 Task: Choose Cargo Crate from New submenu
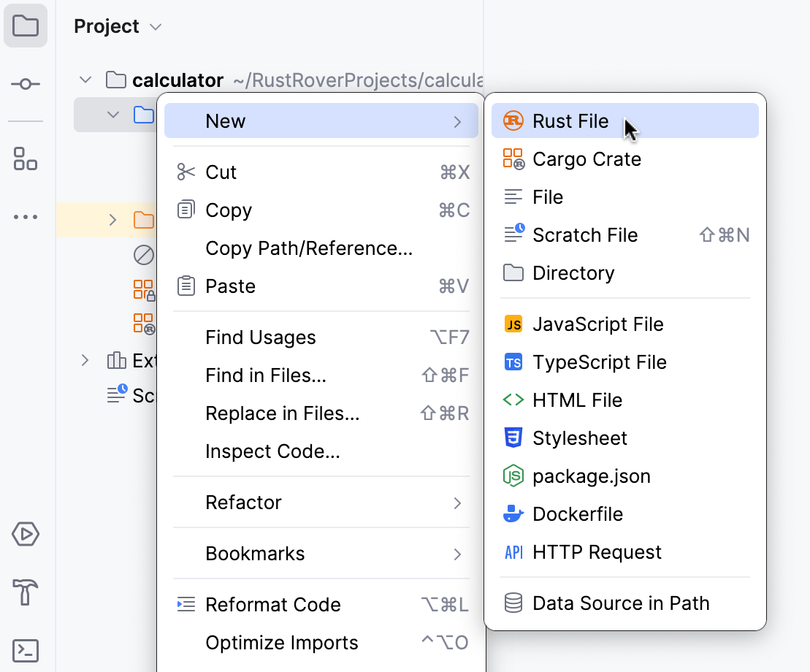point(625,159)
